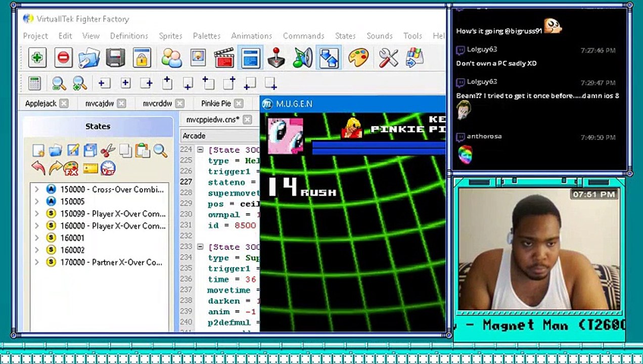The height and width of the screenshot is (364, 643).
Task: Click Lolguy63 username at 7:27 chat message
Action: pyautogui.click(x=482, y=50)
